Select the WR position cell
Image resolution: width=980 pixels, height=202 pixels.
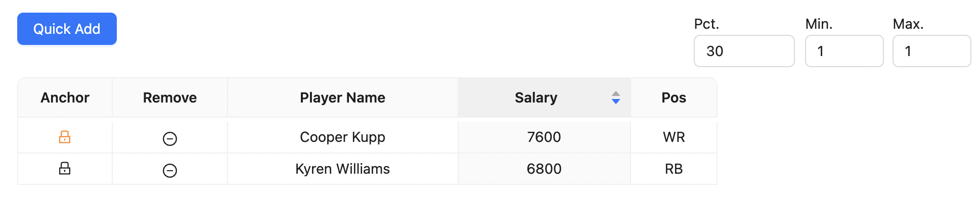tap(674, 137)
